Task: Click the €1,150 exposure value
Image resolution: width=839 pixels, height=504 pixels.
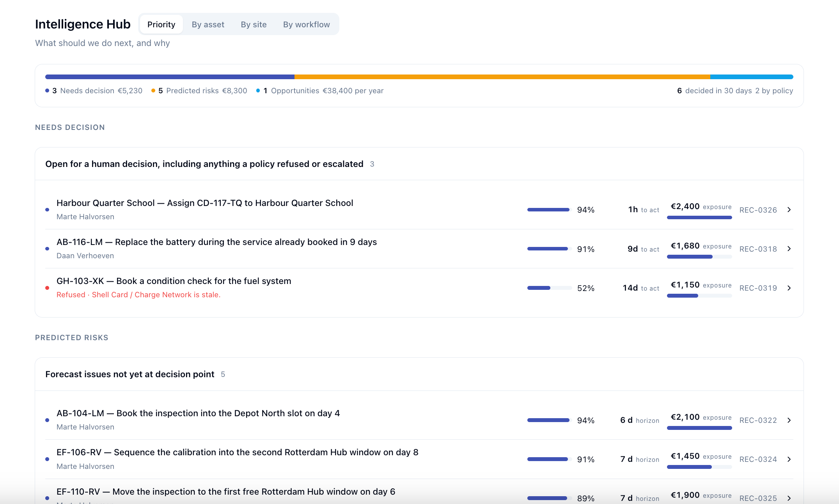Action: pos(685,285)
